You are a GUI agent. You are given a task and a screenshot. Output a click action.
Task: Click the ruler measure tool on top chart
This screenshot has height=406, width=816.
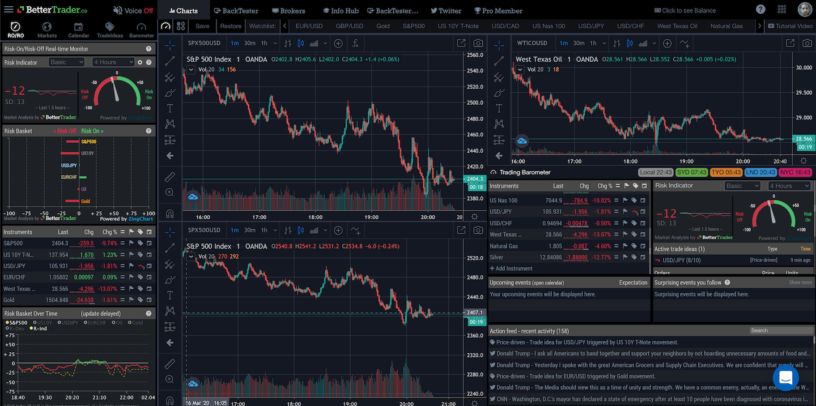[170, 177]
